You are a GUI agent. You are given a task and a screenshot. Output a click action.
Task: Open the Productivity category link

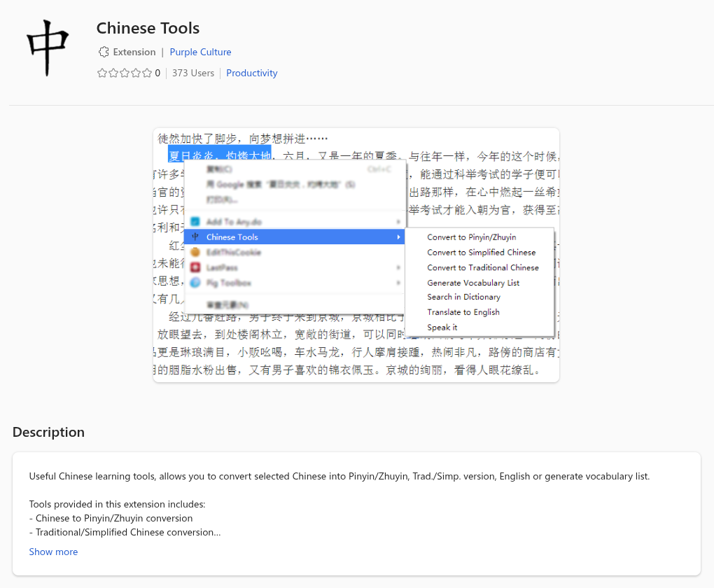(x=252, y=73)
